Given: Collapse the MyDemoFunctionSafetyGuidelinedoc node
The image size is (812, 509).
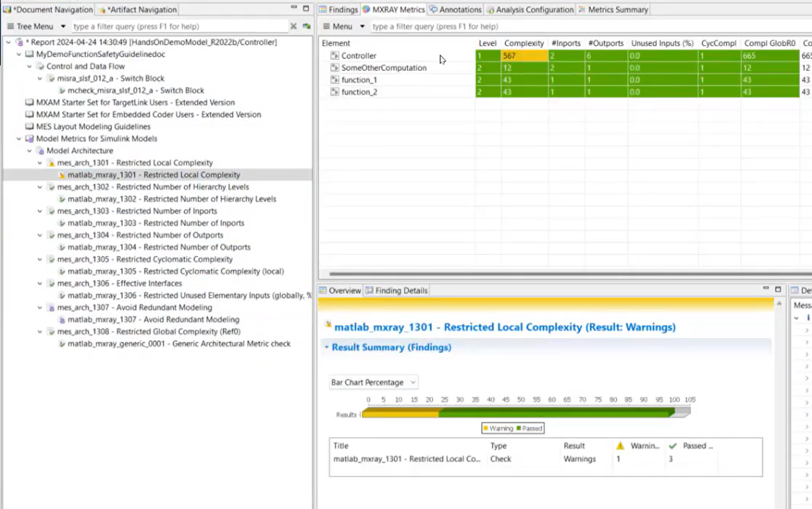Looking at the screenshot, I should click(x=18, y=54).
